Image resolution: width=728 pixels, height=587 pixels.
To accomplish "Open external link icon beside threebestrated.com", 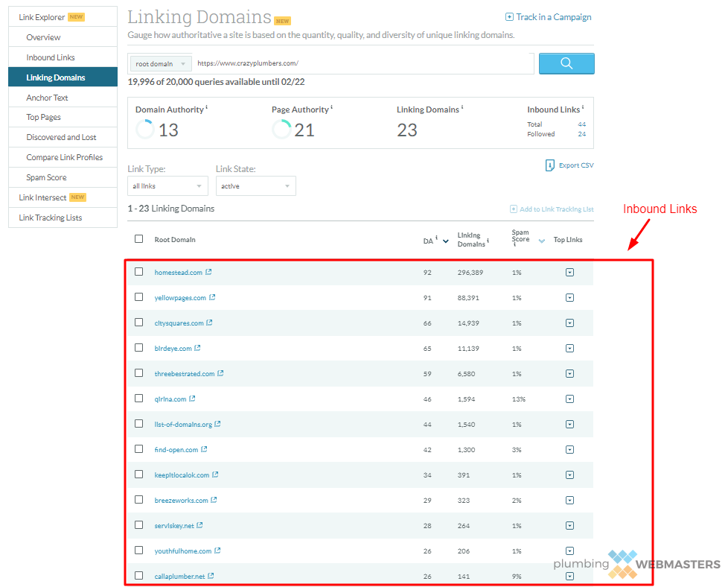I will [220, 373].
